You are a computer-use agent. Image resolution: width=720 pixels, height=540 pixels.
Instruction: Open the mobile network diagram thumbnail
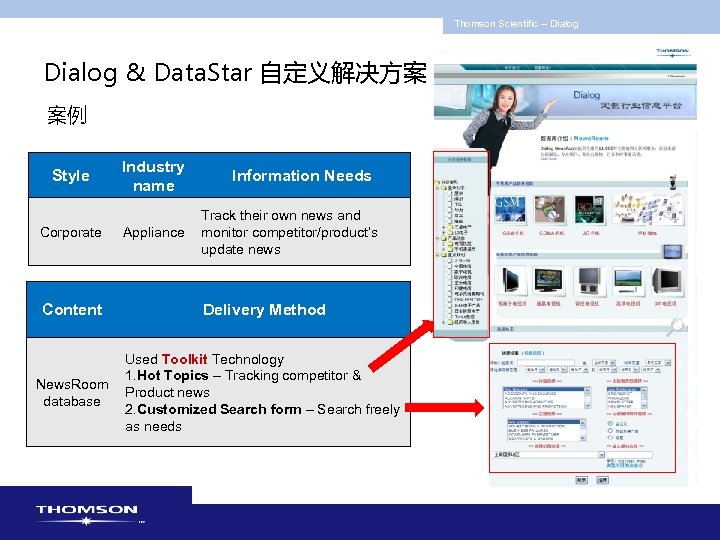647,209
